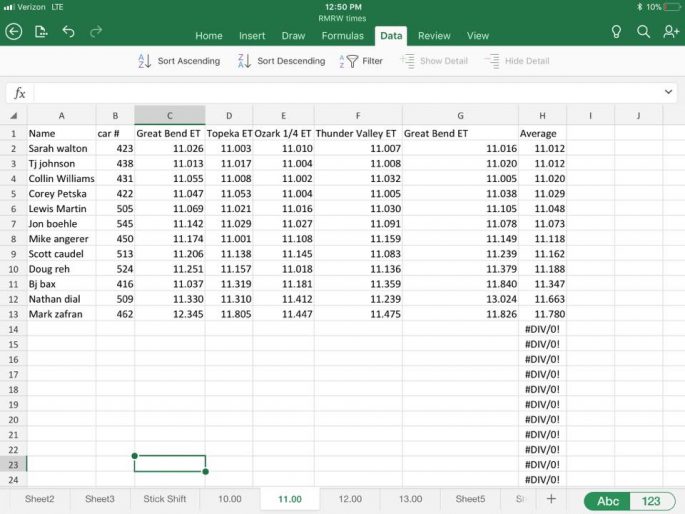685x514 pixels.
Task: Add a new sheet with plus icon
Action: coord(550,498)
